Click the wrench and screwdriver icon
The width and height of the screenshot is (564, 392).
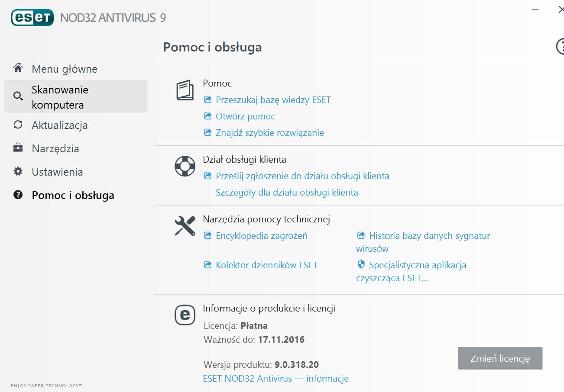click(185, 226)
